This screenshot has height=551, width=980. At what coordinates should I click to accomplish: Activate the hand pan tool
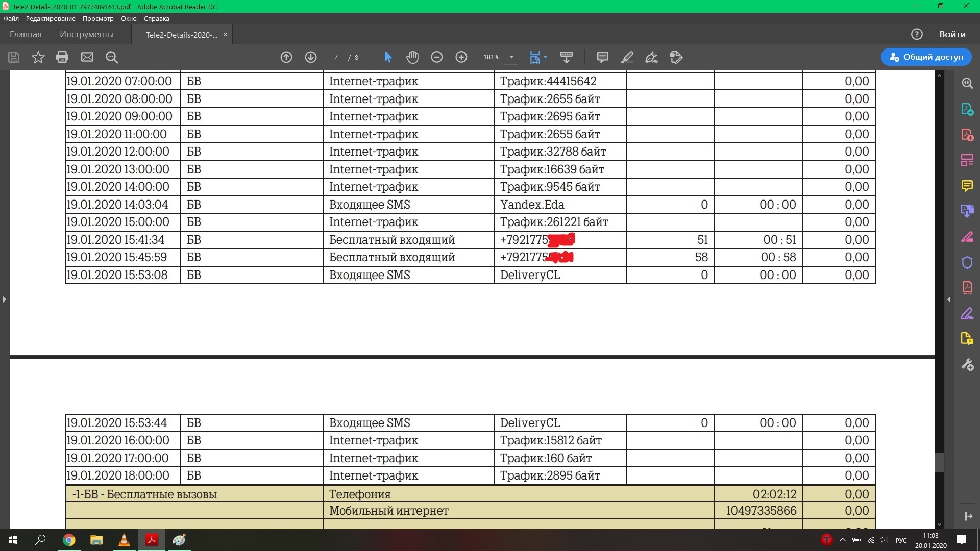tap(412, 57)
